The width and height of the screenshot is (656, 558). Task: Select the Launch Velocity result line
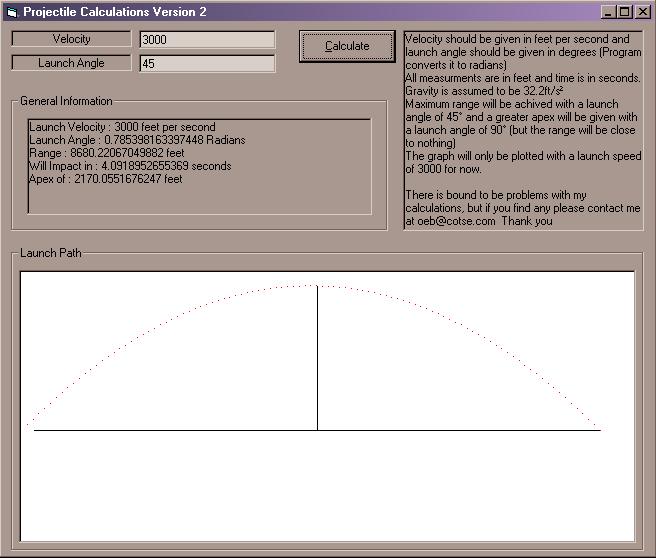(x=122, y=128)
